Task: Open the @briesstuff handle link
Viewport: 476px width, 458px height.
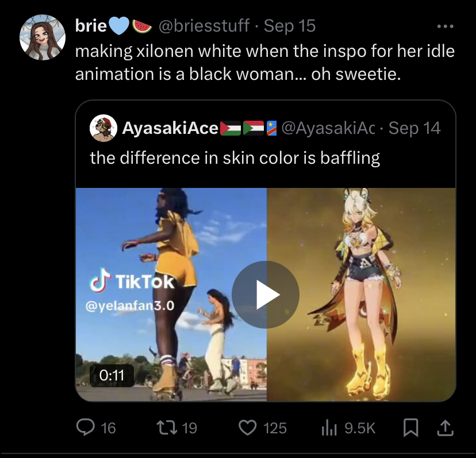Action: [x=203, y=26]
